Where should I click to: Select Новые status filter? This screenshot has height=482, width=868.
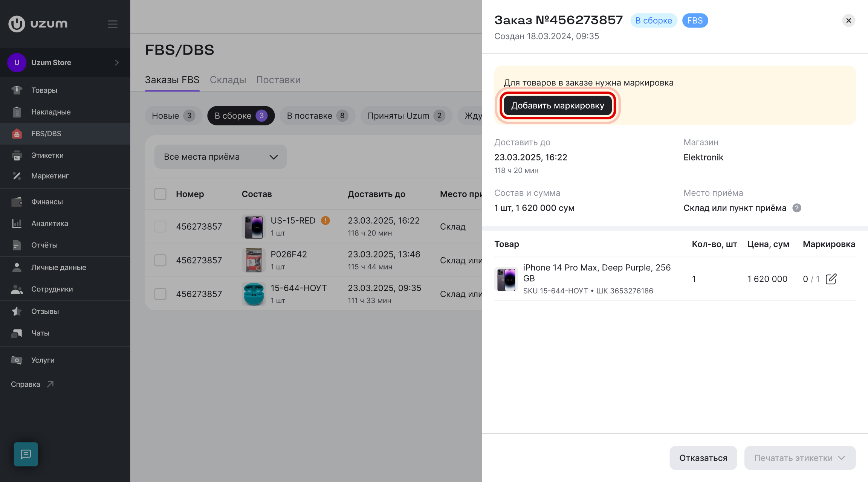coord(173,116)
